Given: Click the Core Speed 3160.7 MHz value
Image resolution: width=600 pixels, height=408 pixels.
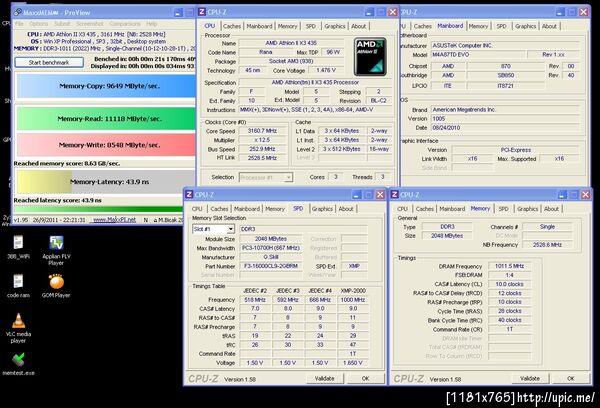Looking at the screenshot, I should click(262, 131).
